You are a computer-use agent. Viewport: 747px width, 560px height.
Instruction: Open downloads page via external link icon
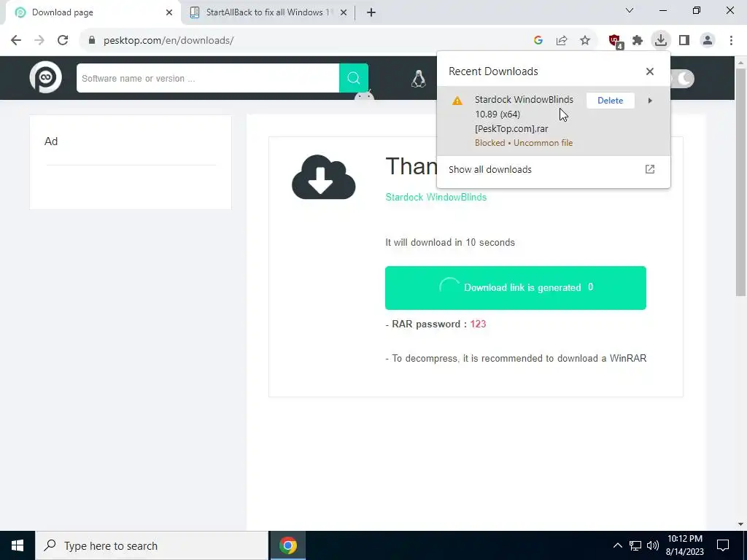point(650,169)
